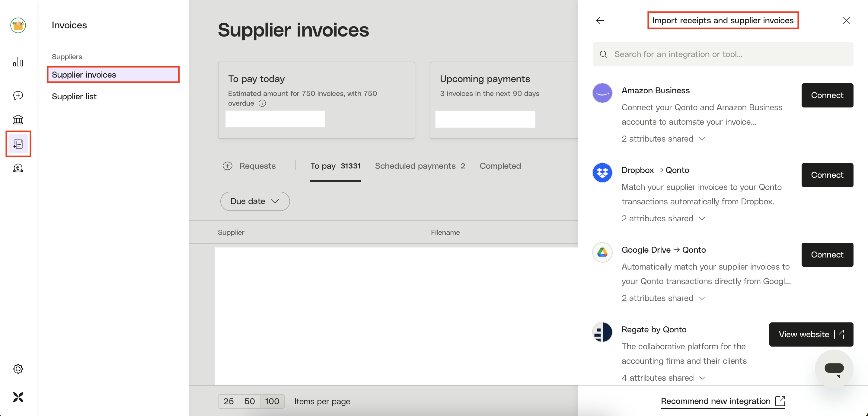868x416 pixels.
Task: Switch to Scheduled payments tab
Action: coord(420,166)
